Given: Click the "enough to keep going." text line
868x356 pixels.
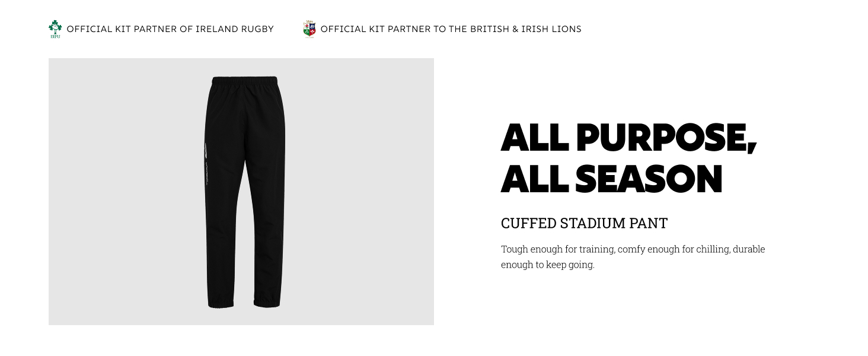Looking at the screenshot, I should [547, 265].
